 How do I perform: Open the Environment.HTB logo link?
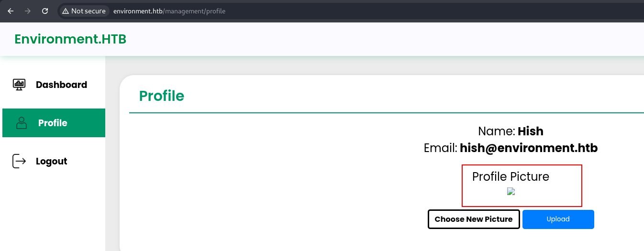70,39
